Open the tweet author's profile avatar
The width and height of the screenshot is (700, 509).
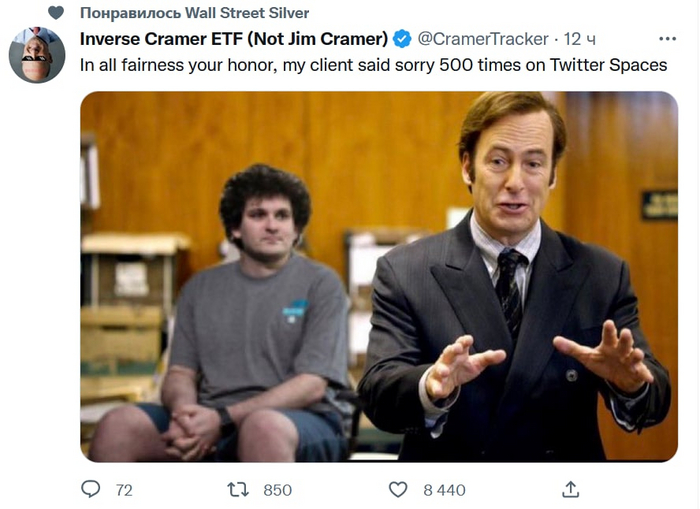pos(37,55)
